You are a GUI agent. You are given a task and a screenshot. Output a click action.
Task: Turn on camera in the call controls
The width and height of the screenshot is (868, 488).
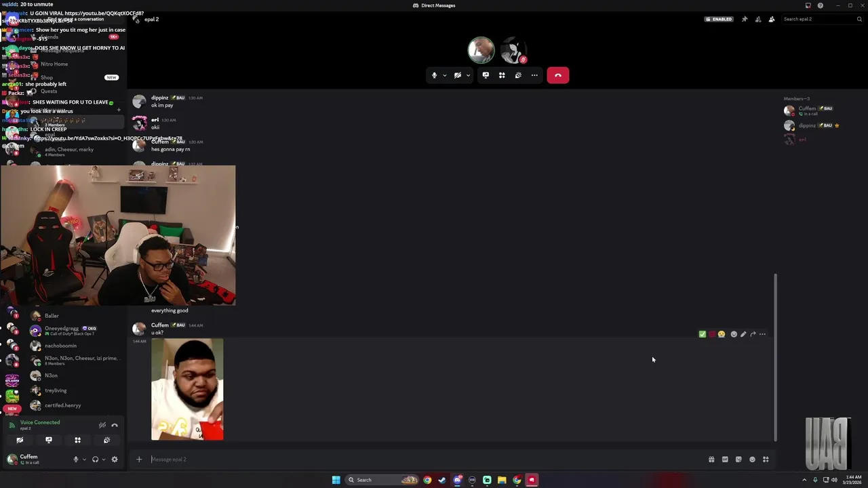pos(458,75)
